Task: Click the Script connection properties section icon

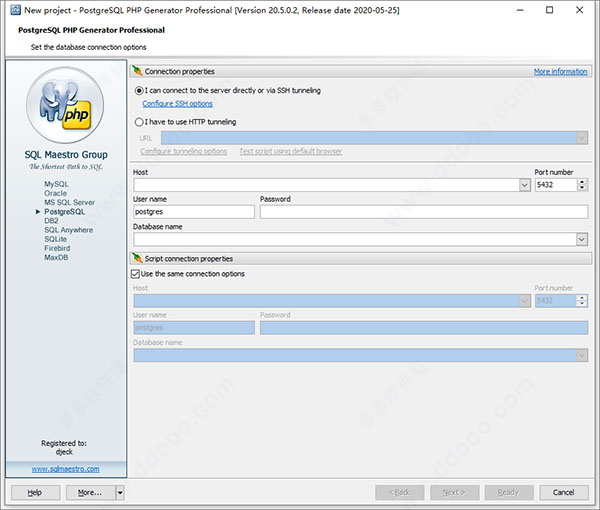Action: click(x=137, y=258)
